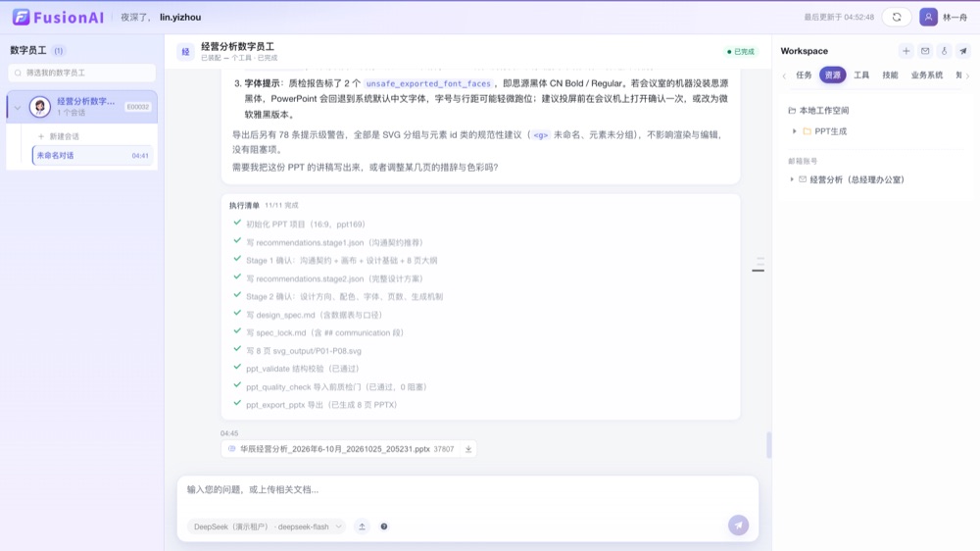Screen dimensions: 980x551
Task: Open the DeepSeek deepseek-flash model dropdown
Action: point(267,526)
